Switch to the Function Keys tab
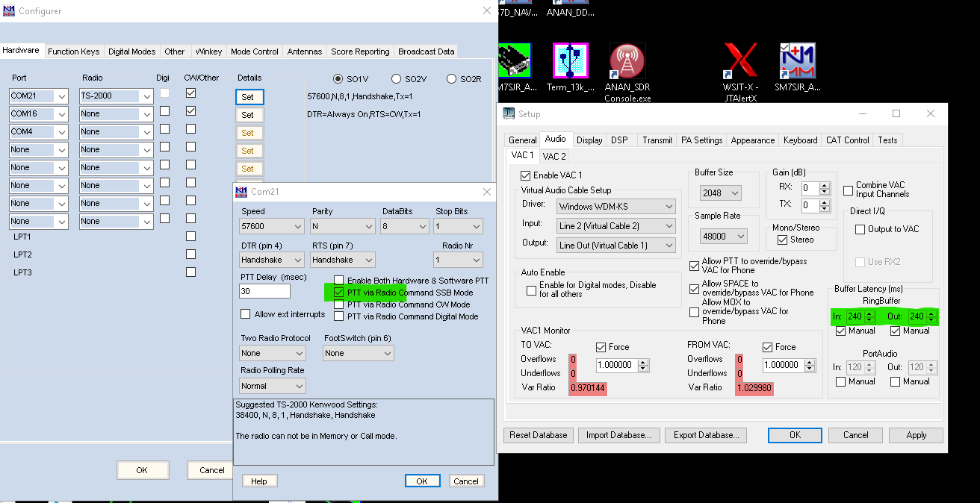Viewport: 980px width, 503px height. [73, 51]
